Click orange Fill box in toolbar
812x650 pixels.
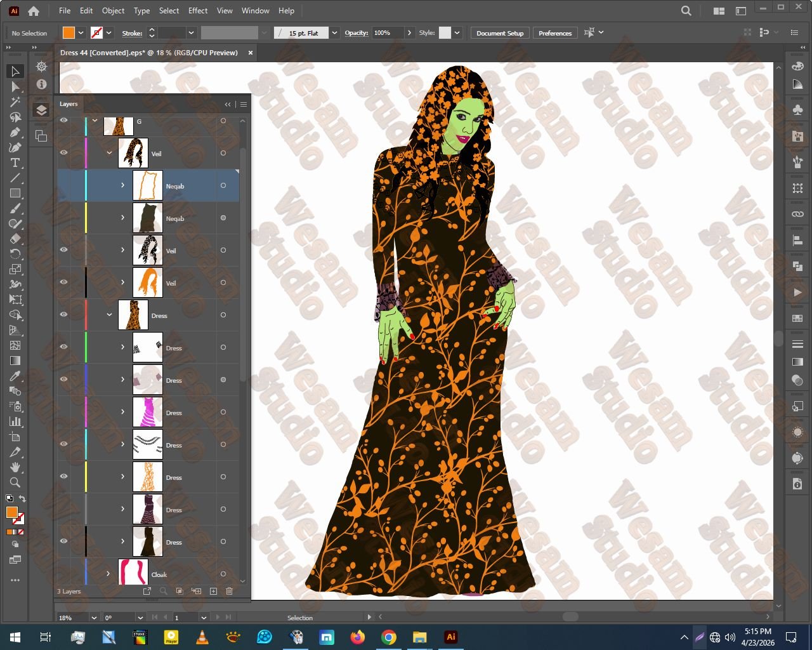click(x=12, y=512)
